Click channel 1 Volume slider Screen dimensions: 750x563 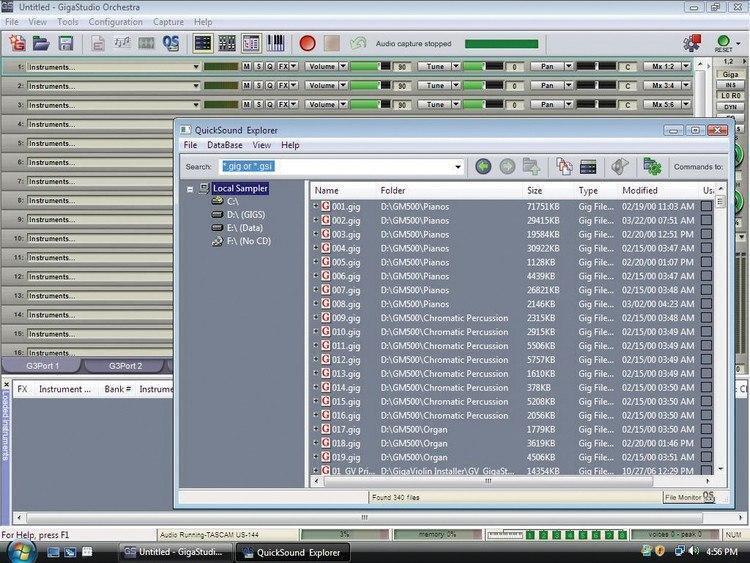pyautogui.click(x=368, y=67)
